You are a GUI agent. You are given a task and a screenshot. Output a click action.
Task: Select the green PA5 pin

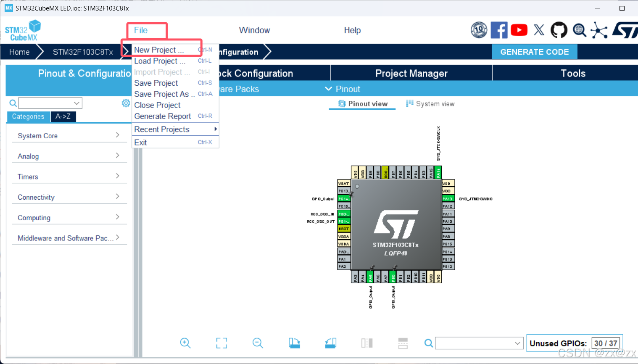point(370,276)
